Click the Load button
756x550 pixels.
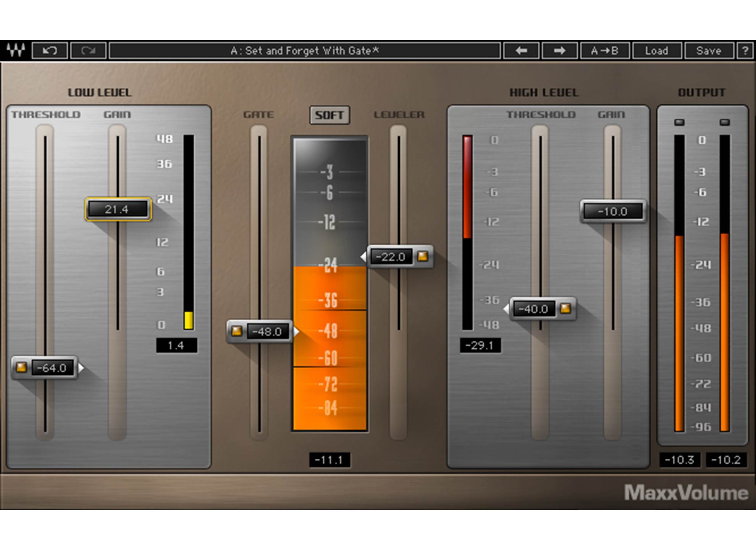pos(657,50)
